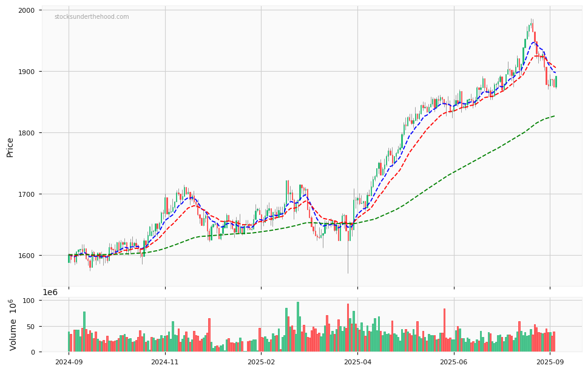This screenshot has height=371, width=588.
Task: Click the 2024-11 date axis label
Action: pyautogui.click(x=165, y=362)
